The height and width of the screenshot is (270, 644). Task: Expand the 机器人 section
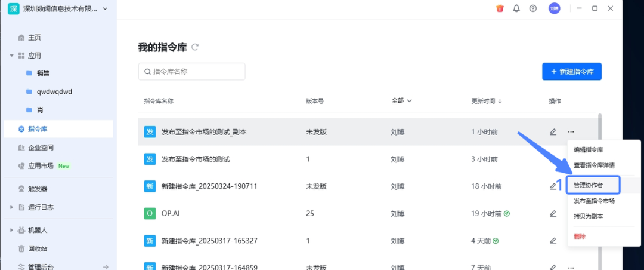11,230
